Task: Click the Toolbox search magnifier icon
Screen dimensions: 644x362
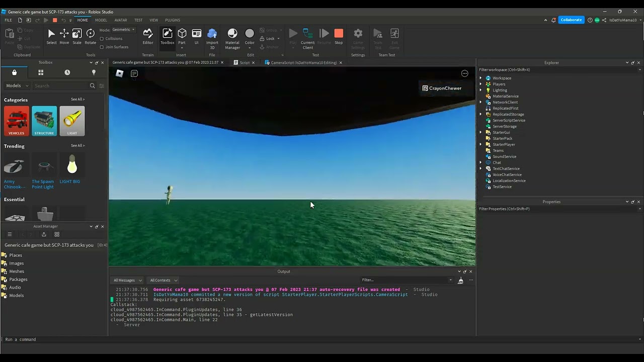Action: click(x=92, y=86)
